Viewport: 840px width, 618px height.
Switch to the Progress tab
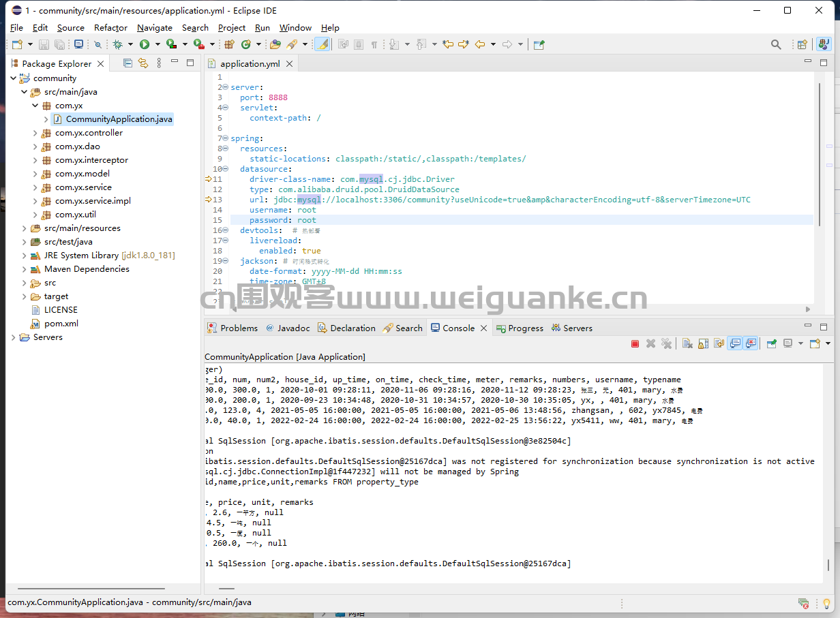(x=520, y=328)
